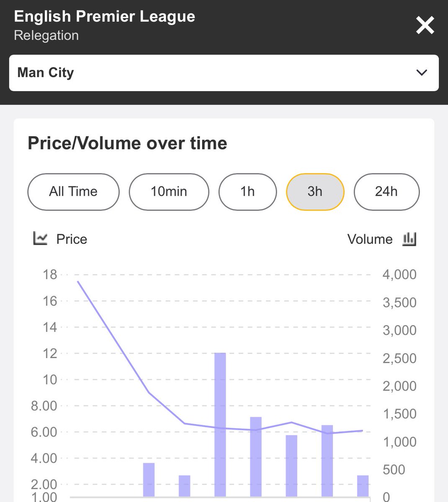This screenshot has width=448, height=502.
Task: Choose the 24h time range
Action: coord(386,192)
